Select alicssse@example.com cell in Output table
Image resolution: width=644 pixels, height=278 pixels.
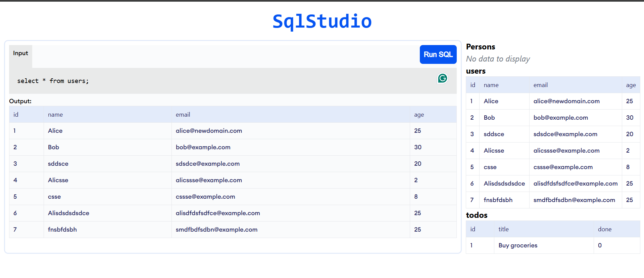[291, 180]
